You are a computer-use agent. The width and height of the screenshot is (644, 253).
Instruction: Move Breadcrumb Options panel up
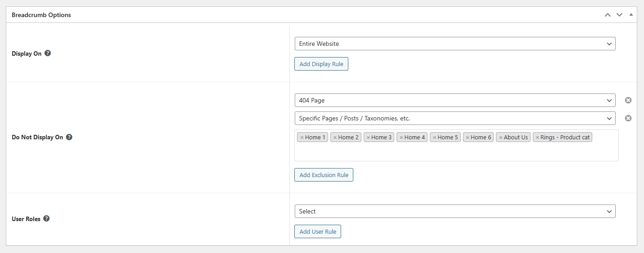[608, 15]
